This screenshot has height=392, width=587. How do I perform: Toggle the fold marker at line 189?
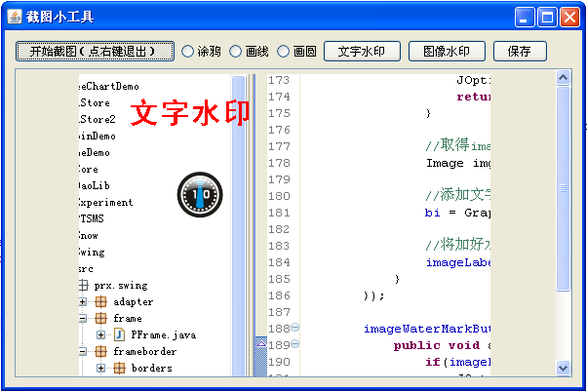tap(295, 343)
